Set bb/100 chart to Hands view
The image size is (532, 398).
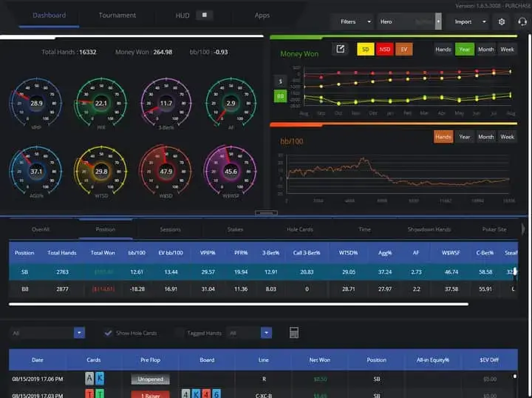(443, 137)
